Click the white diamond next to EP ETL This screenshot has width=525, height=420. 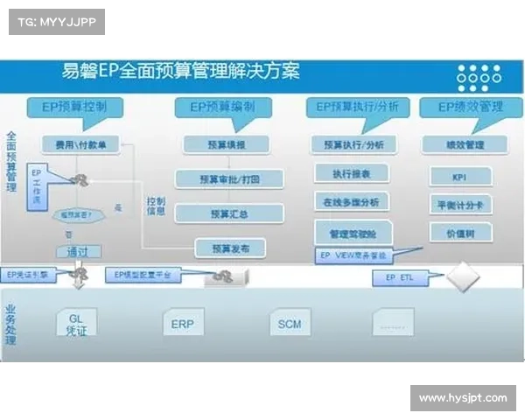click(x=464, y=277)
